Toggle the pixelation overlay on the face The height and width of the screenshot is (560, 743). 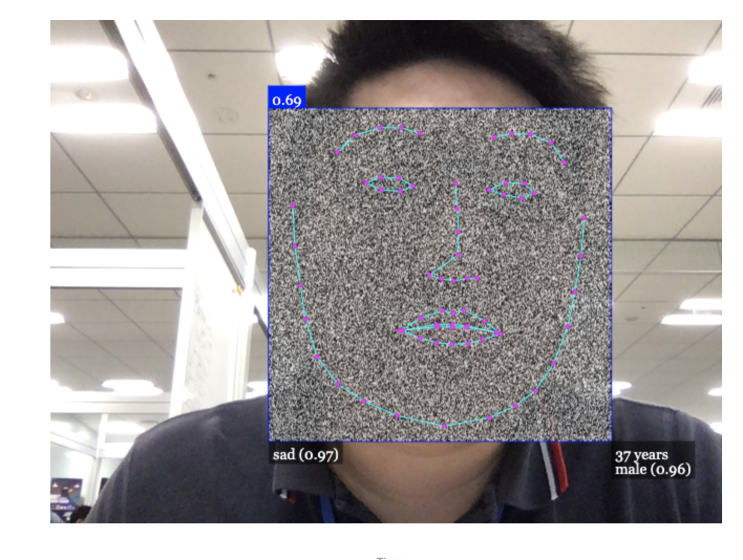(440, 272)
